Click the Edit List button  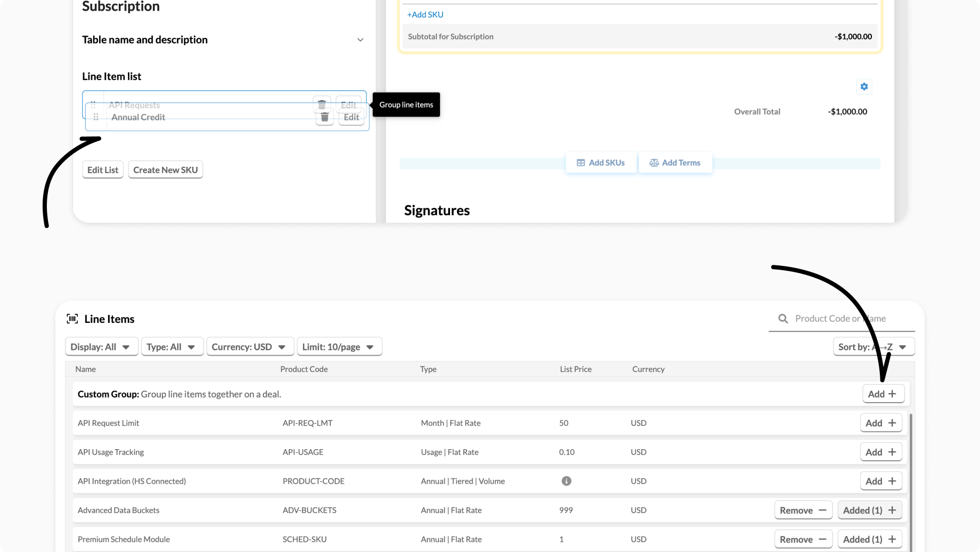click(x=103, y=170)
